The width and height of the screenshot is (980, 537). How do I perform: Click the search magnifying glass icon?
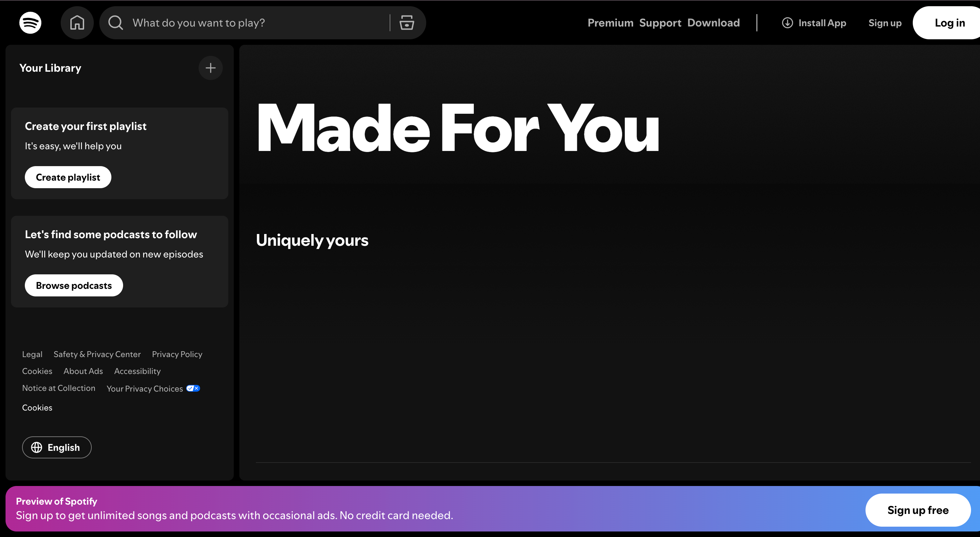click(115, 23)
